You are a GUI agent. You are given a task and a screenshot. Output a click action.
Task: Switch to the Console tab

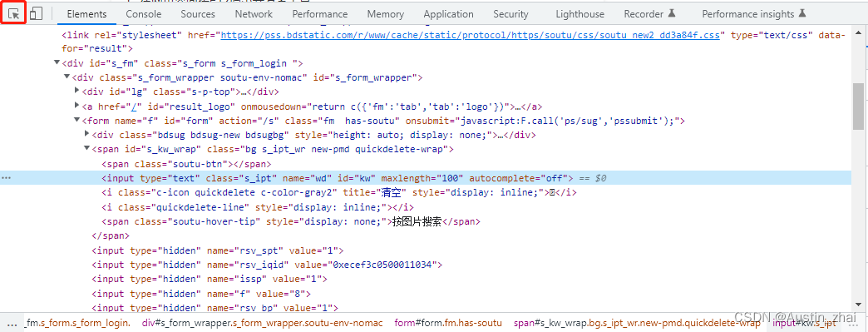tap(143, 14)
